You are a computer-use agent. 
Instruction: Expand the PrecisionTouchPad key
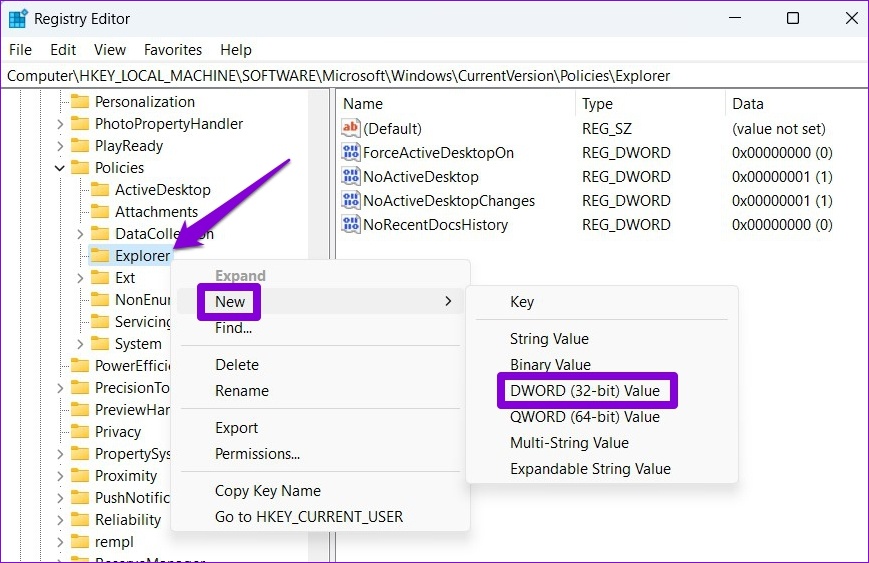point(60,388)
